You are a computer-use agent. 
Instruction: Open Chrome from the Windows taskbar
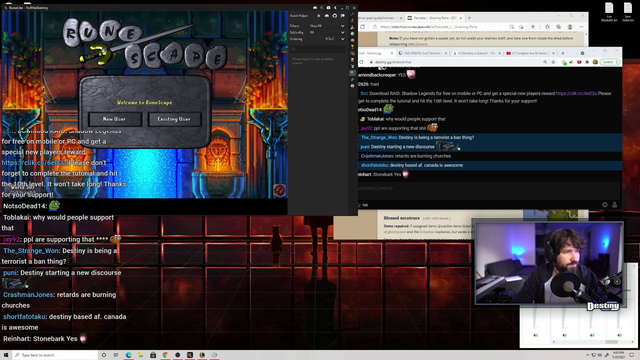point(165,355)
